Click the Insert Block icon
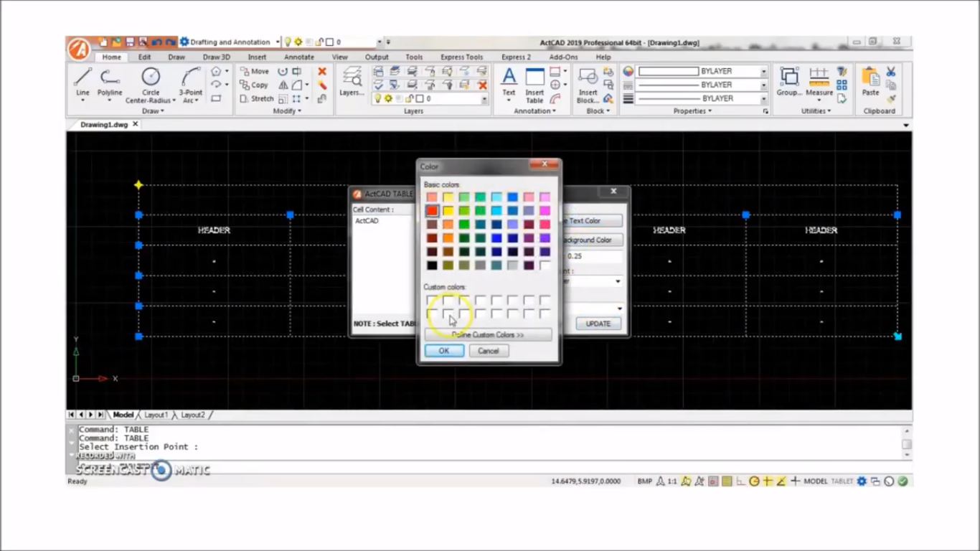This screenshot has width=980, height=551. (588, 85)
